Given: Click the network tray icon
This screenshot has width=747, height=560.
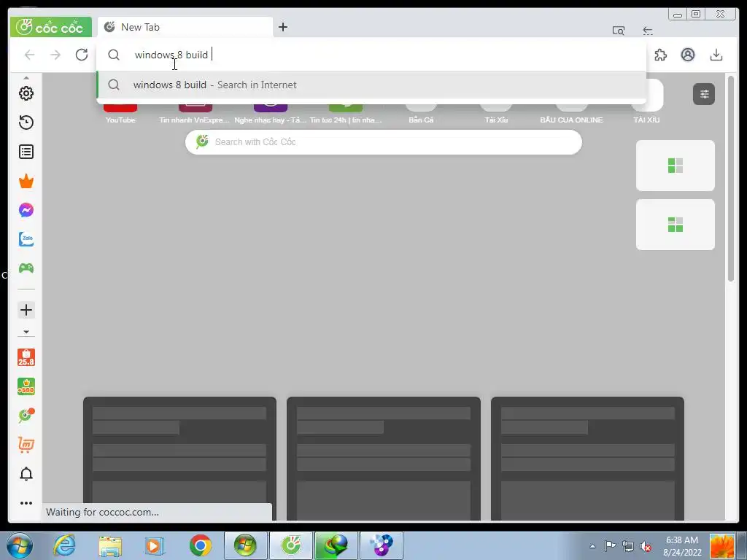Looking at the screenshot, I should 628,547.
